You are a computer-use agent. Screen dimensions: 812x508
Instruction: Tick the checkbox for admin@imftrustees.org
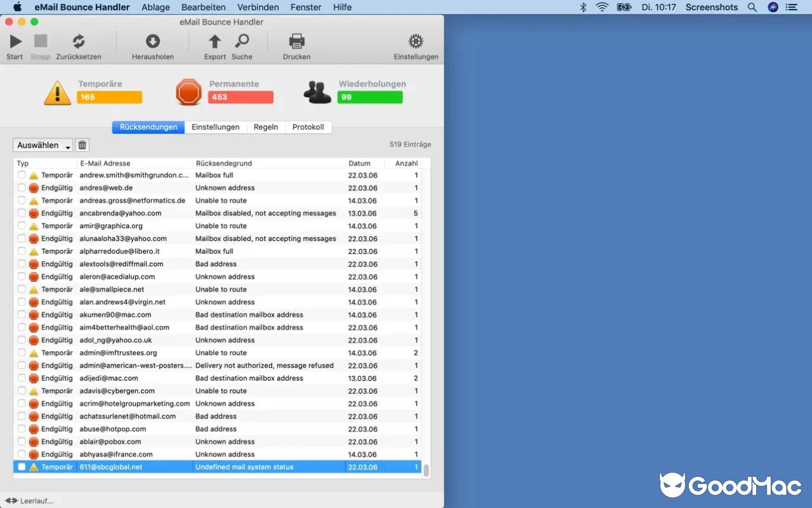(21, 352)
